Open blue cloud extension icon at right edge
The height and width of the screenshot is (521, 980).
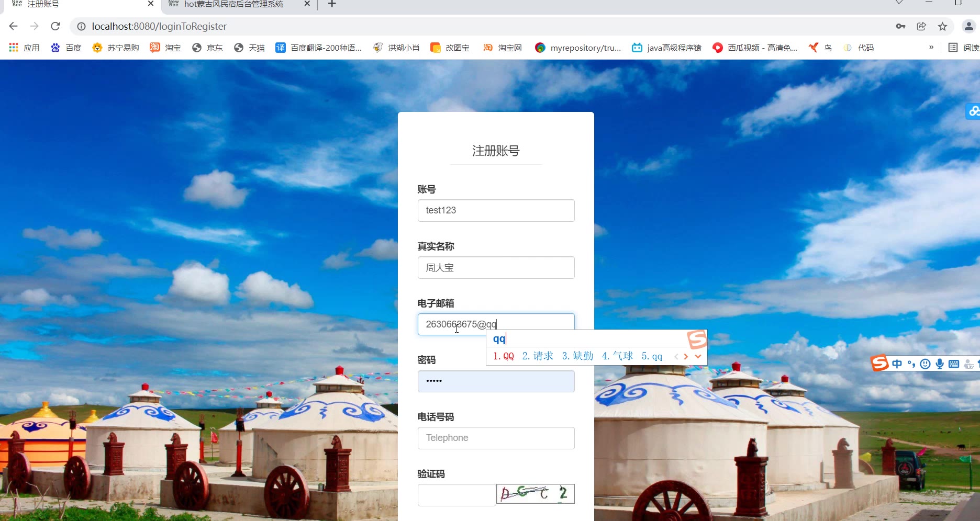(973, 111)
